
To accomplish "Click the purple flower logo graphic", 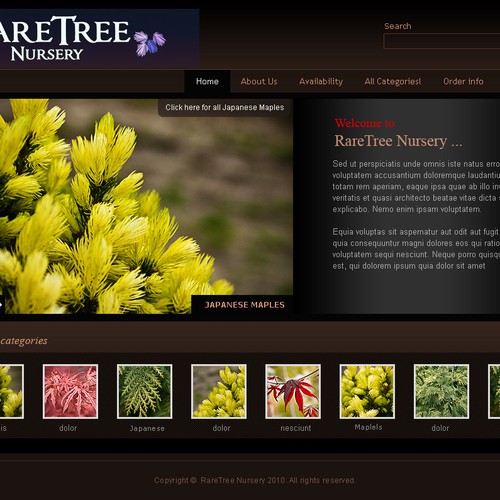I will pyautogui.click(x=150, y=43).
